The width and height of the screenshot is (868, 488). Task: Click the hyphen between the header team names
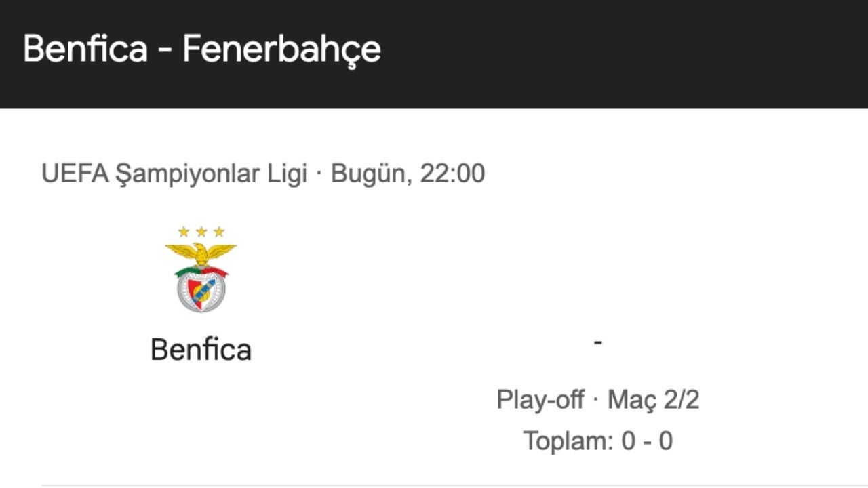tap(165, 51)
